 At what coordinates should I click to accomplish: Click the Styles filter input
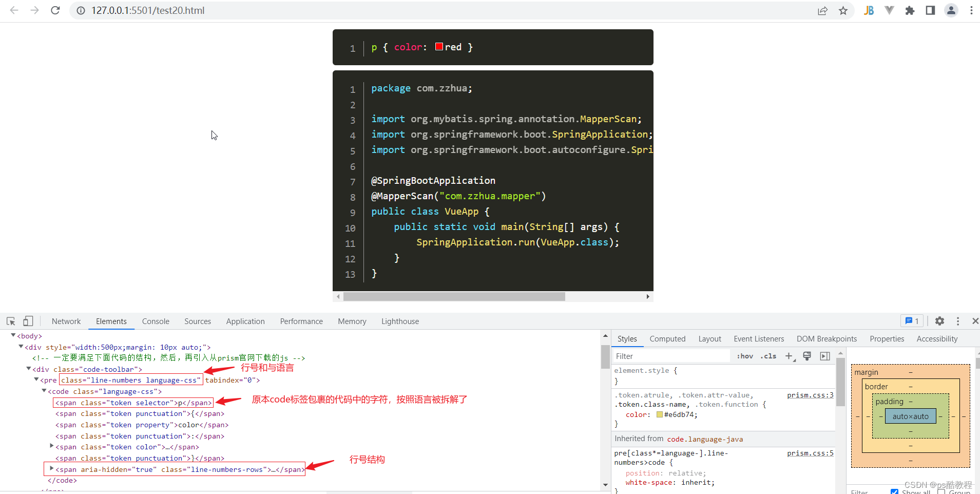[x=671, y=356]
